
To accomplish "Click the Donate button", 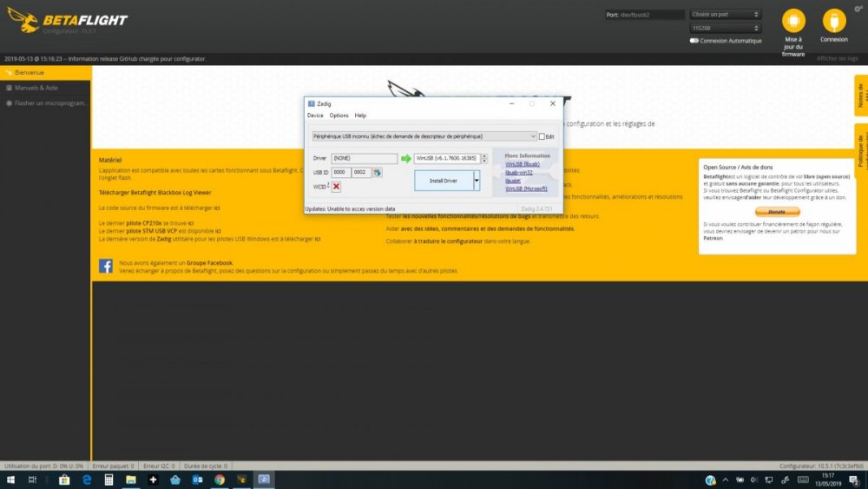I will pos(777,212).
